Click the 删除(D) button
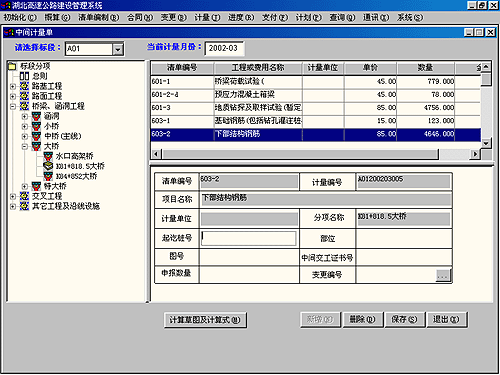Screen dimensions: 500x375 363,320
